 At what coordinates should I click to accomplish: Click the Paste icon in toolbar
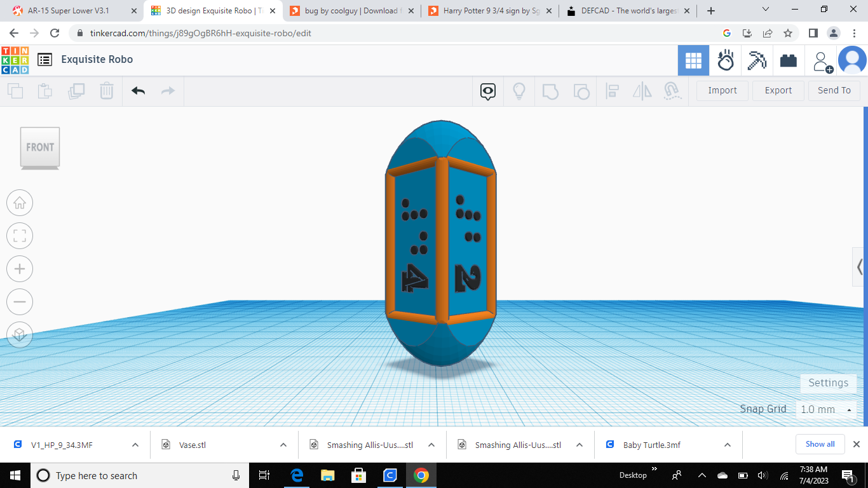tap(45, 91)
